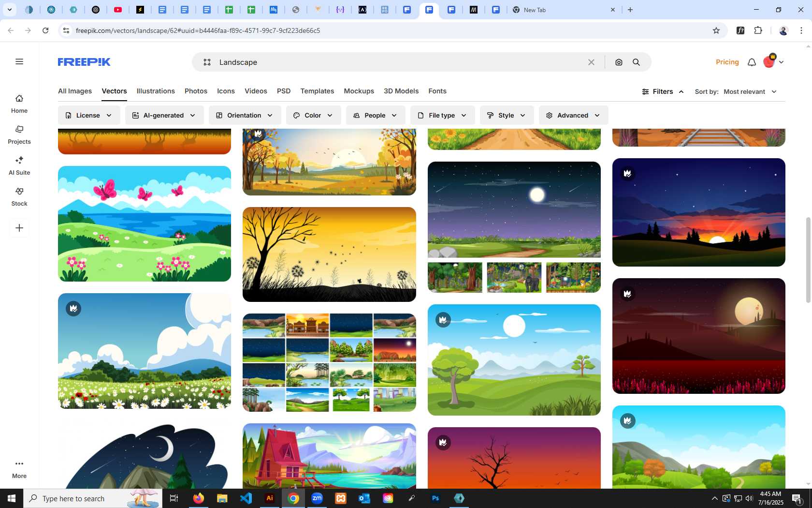Expand the Advanced filter dropdown
Image resolution: width=812 pixels, height=508 pixels.
pyautogui.click(x=573, y=115)
